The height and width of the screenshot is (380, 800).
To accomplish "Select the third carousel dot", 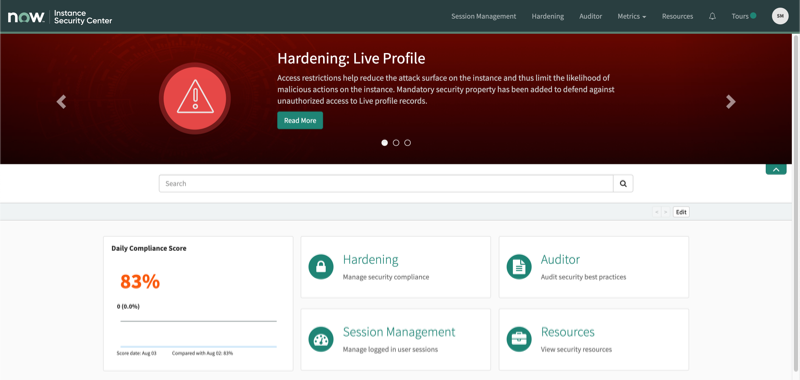I will [407, 143].
